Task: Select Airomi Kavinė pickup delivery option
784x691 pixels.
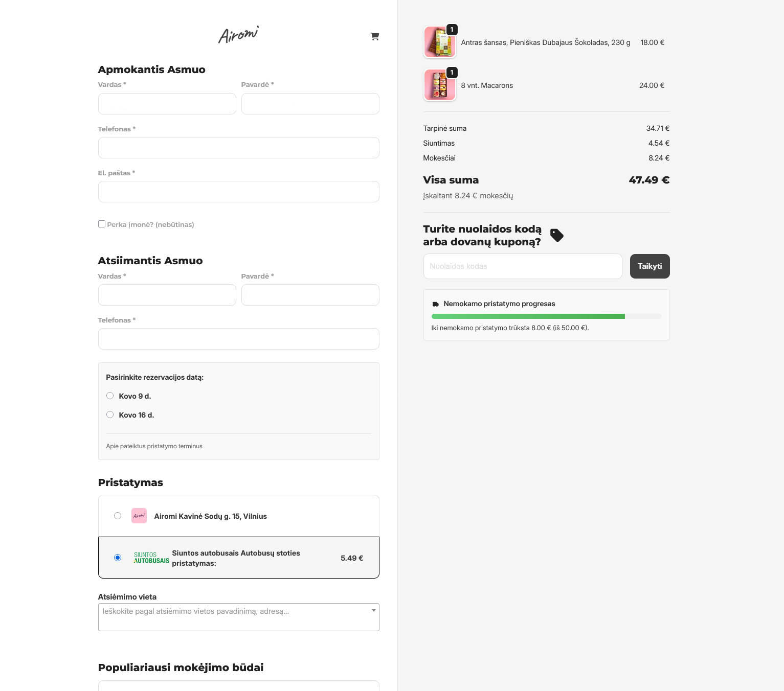Action: pos(118,516)
